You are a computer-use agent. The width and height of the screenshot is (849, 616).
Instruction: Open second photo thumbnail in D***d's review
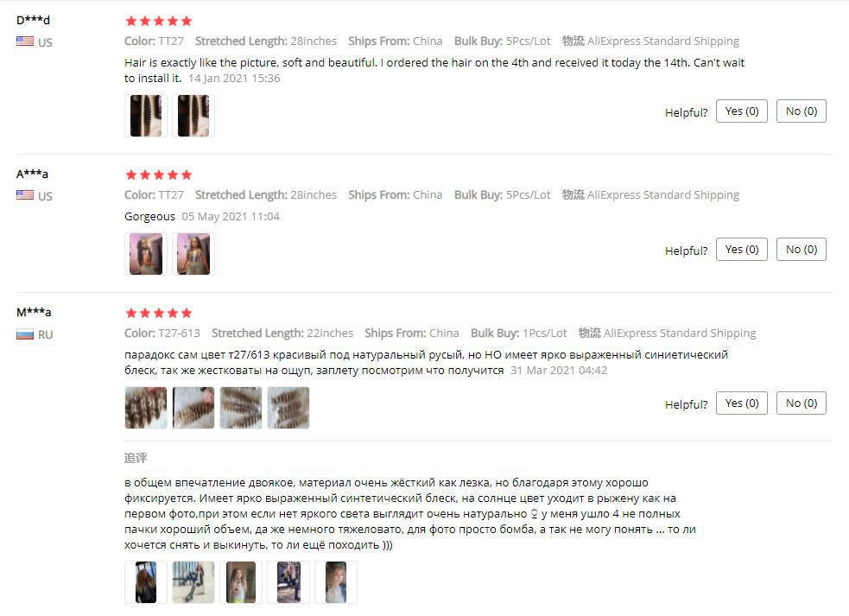193,116
